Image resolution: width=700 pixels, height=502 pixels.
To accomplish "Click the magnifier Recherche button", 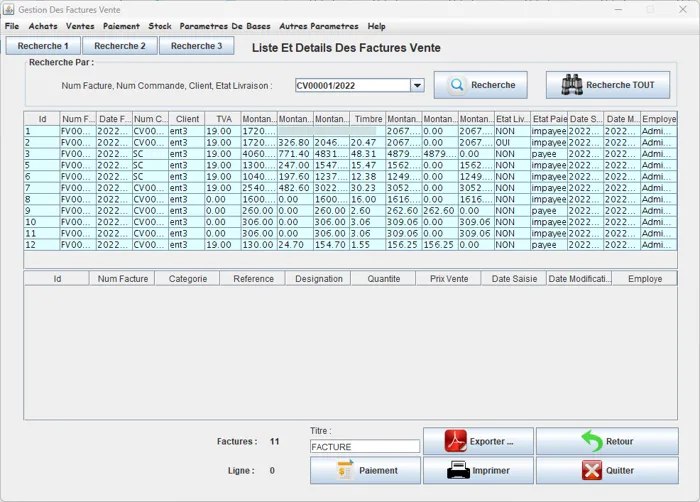I will click(481, 85).
